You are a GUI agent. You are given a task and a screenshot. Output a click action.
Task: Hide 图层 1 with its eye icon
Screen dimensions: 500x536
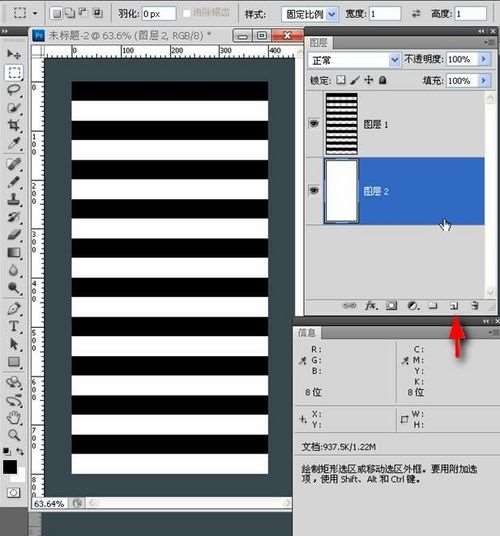coord(314,123)
